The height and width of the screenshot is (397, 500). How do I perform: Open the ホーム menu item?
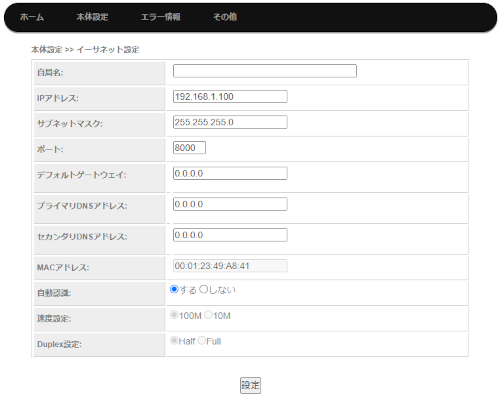32,17
